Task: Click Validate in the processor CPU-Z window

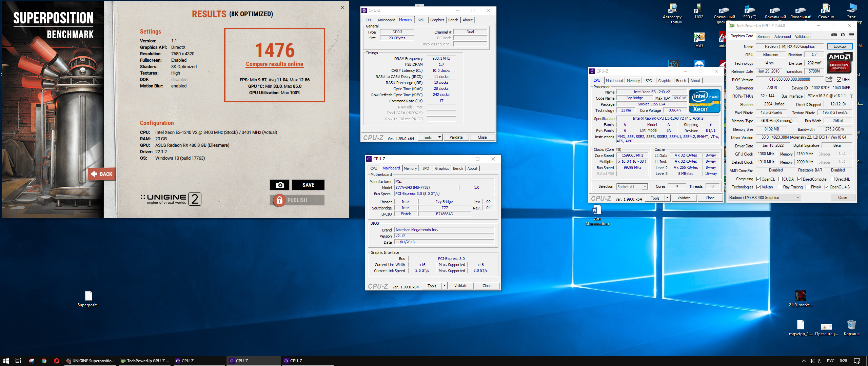Action: click(684, 198)
